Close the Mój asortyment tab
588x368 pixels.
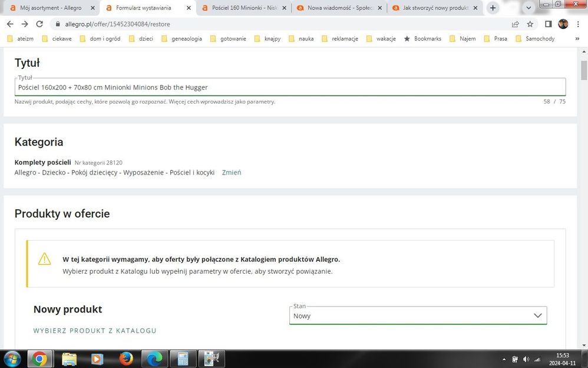tap(93, 8)
